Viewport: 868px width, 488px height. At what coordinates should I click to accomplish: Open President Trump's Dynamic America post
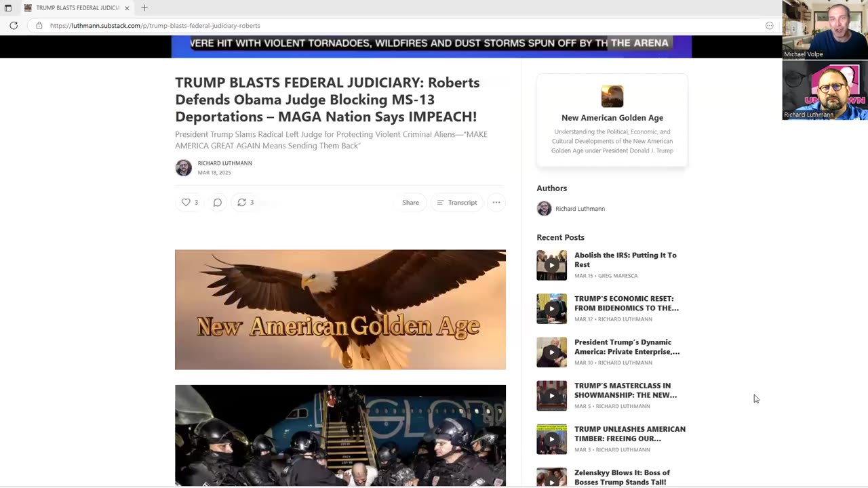click(x=627, y=347)
